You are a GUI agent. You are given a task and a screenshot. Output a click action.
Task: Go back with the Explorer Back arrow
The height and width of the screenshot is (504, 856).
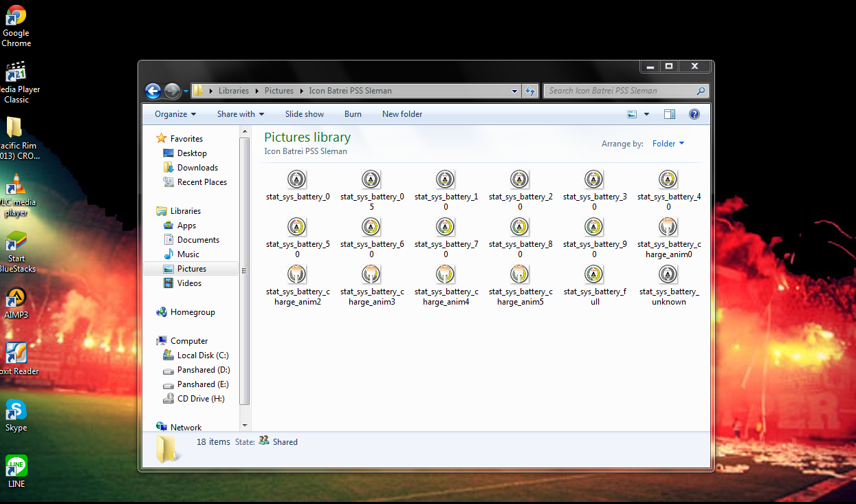[x=153, y=91]
